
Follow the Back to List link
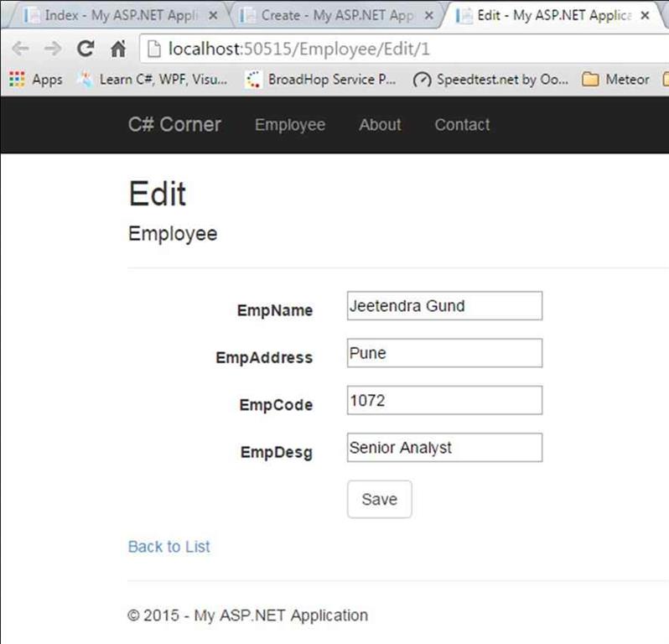point(169,547)
